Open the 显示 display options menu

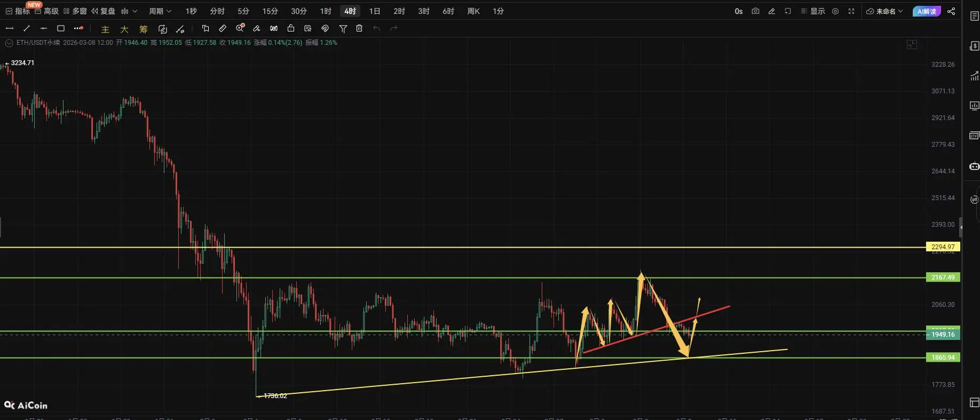coord(813,11)
